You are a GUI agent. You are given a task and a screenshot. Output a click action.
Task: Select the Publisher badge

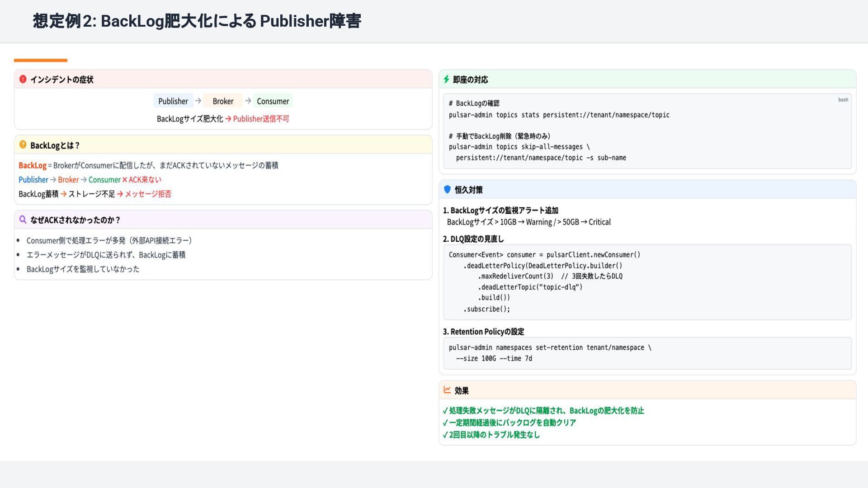(173, 101)
